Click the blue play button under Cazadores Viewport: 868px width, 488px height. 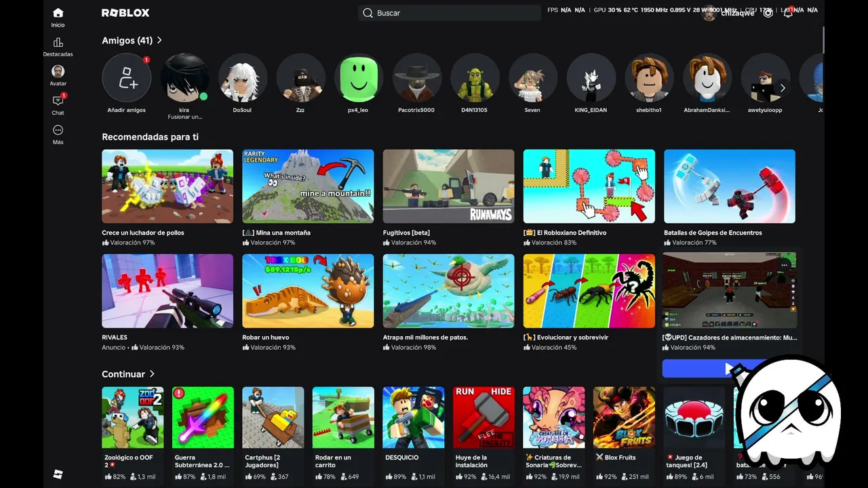[x=730, y=369]
